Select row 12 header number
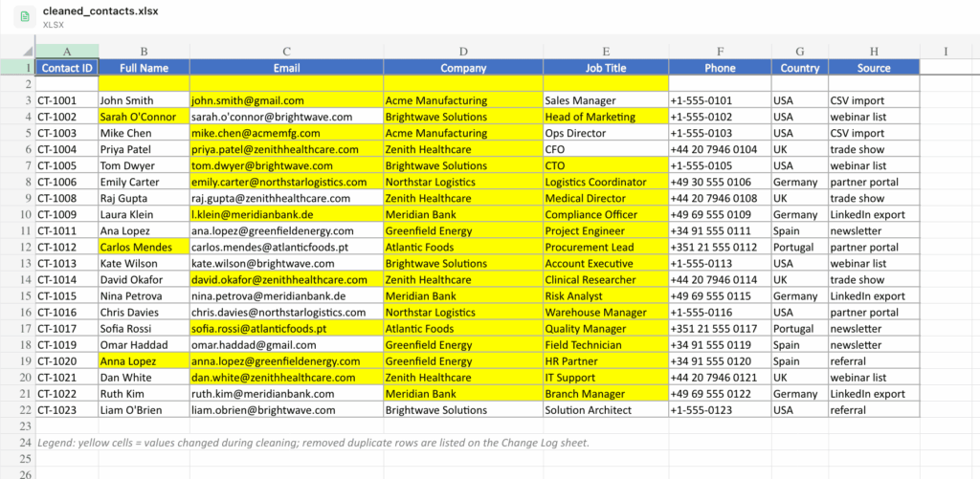The width and height of the screenshot is (980, 479). [17, 247]
